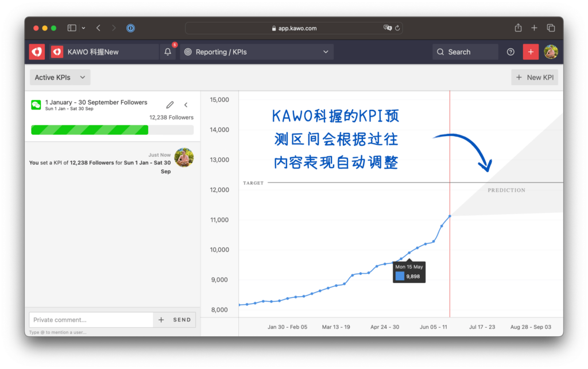The width and height of the screenshot is (588, 369).
Task: Collapse the KPI detail with back chevron
Action: (186, 105)
